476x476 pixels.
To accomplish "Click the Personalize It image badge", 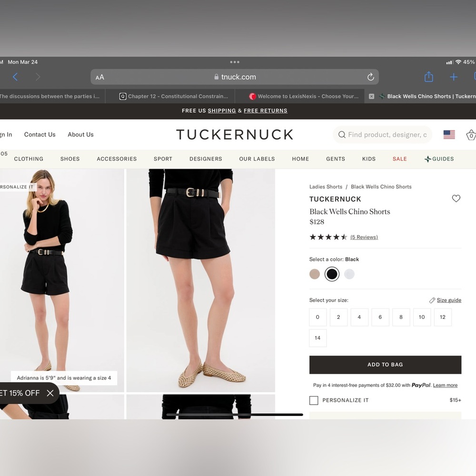I will pos(18,187).
